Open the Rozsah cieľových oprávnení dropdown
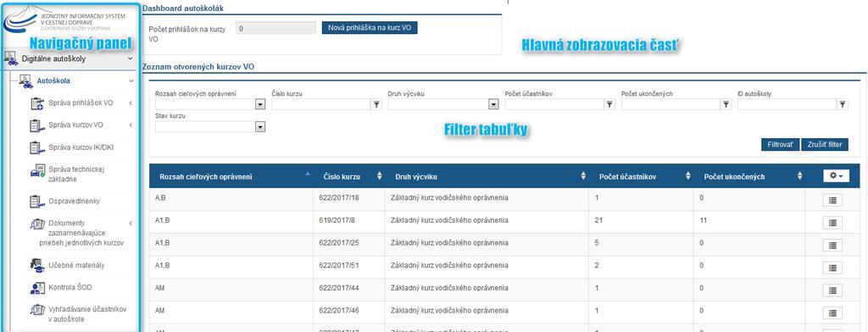Image resolution: width=868 pixels, height=332 pixels. 259,104
